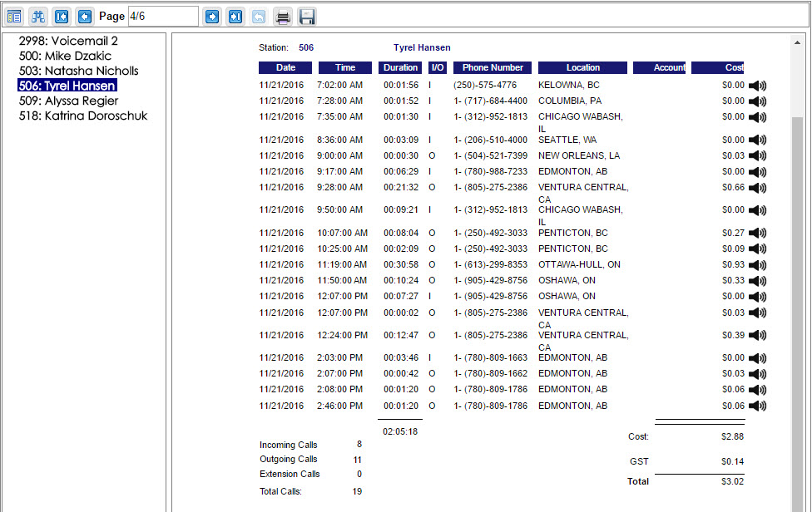Go to next report page
This screenshot has width=812, height=512.
212,17
